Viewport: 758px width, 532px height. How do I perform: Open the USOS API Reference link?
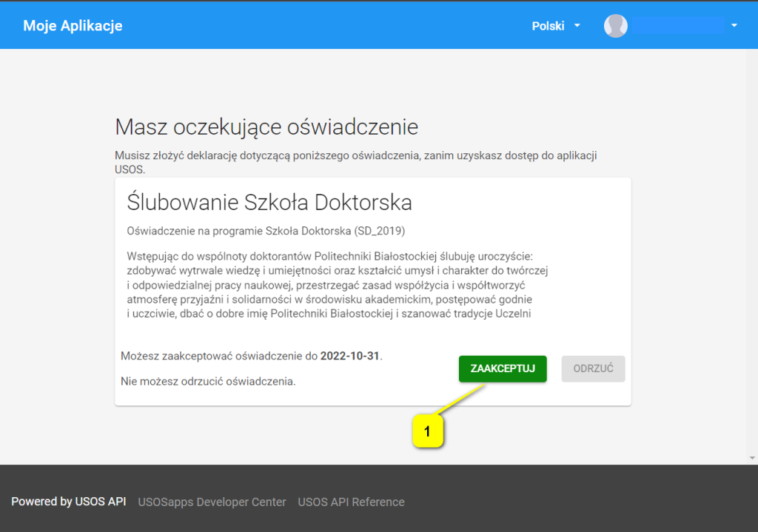coord(351,502)
